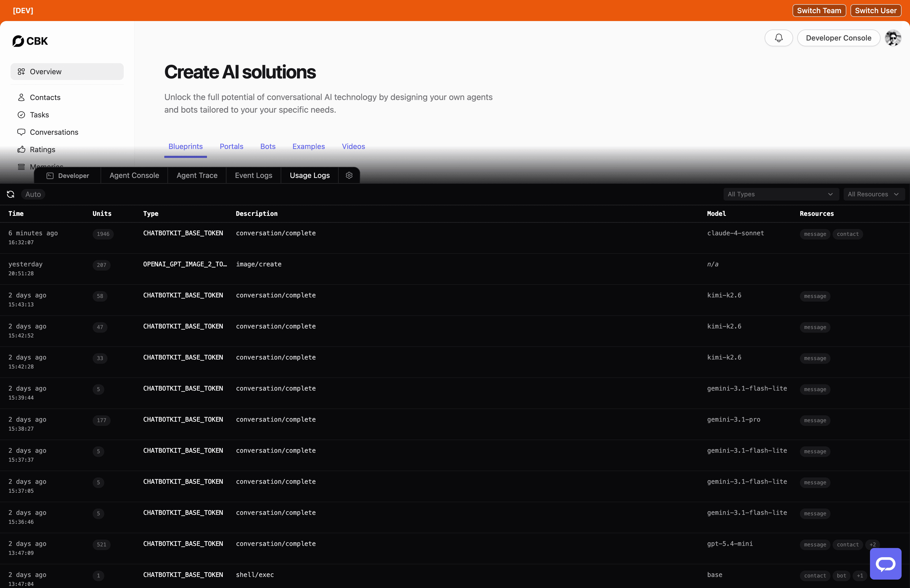910x588 pixels.
Task: Open the chat widget bubble
Action: pos(885,564)
